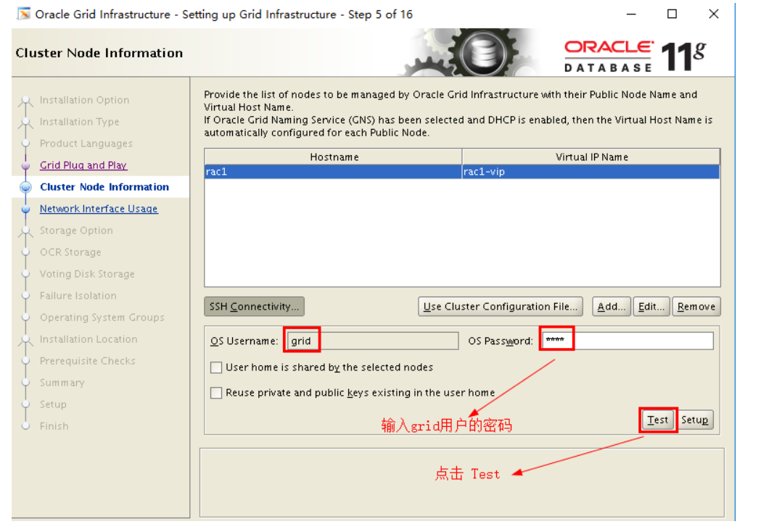Open the SSH Connectivity options
The image size is (761, 532).
click(255, 307)
